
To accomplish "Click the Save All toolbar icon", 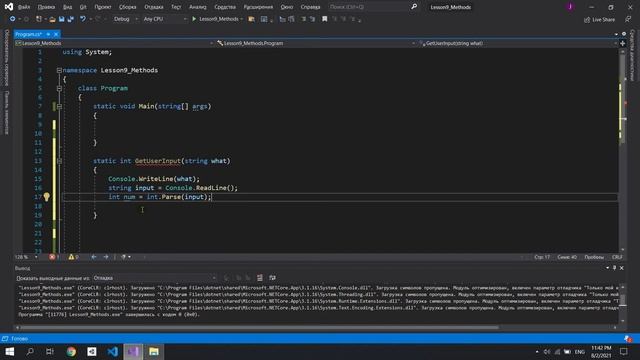I will click(x=71, y=19).
